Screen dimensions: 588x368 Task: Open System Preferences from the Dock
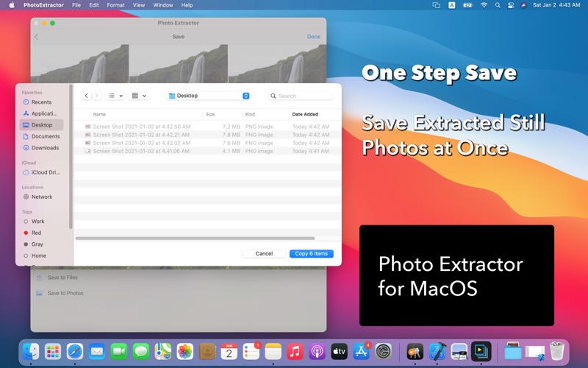coord(384,352)
